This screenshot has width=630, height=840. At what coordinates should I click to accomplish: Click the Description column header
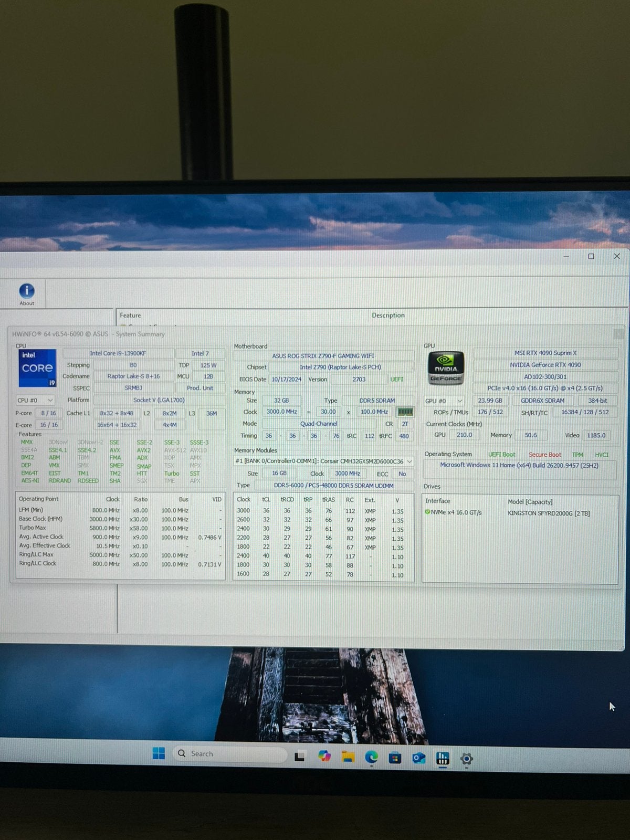pyautogui.click(x=388, y=316)
